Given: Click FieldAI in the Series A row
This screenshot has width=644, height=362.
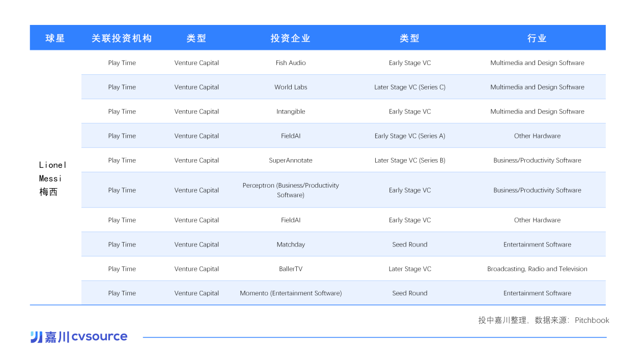Looking at the screenshot, I should [x=291, y=136].
